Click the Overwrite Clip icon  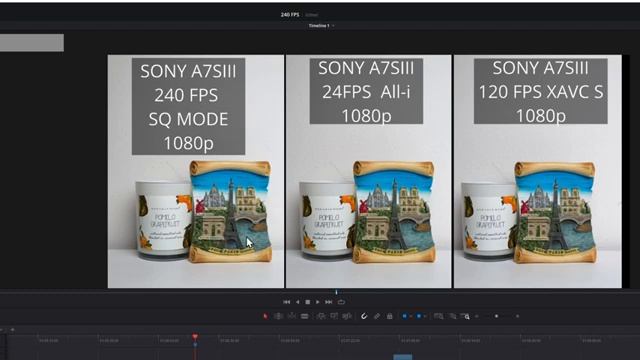pos(334,316)
